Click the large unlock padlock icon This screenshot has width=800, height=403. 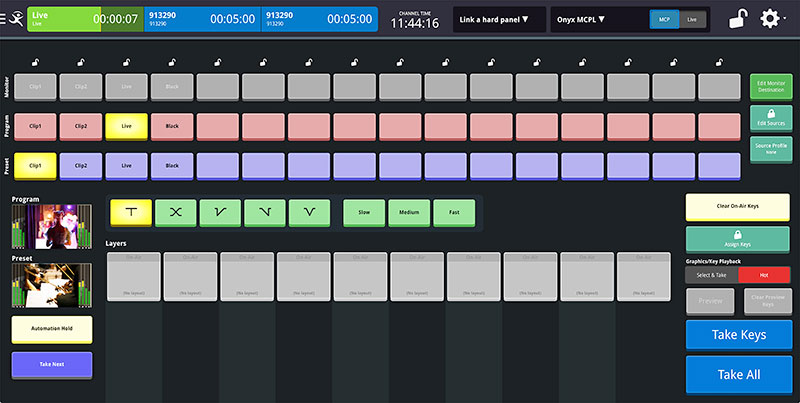[x=737, y=19]
